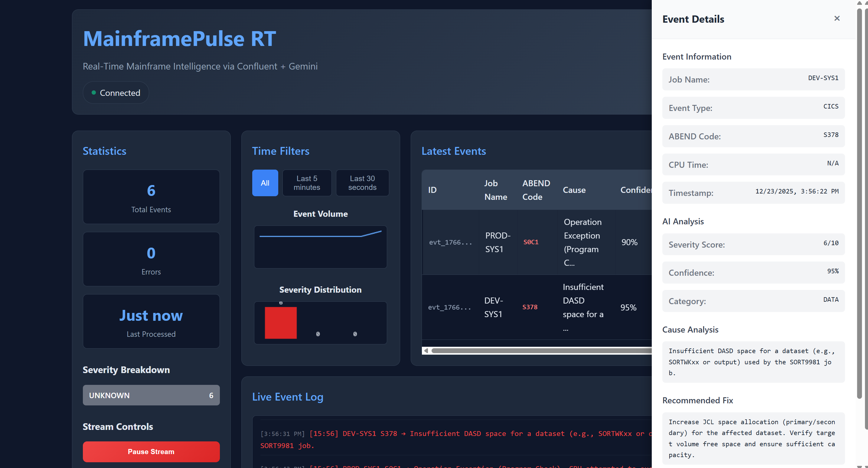Select the All time filter
868x468 pixels.
tap(265, 183)
